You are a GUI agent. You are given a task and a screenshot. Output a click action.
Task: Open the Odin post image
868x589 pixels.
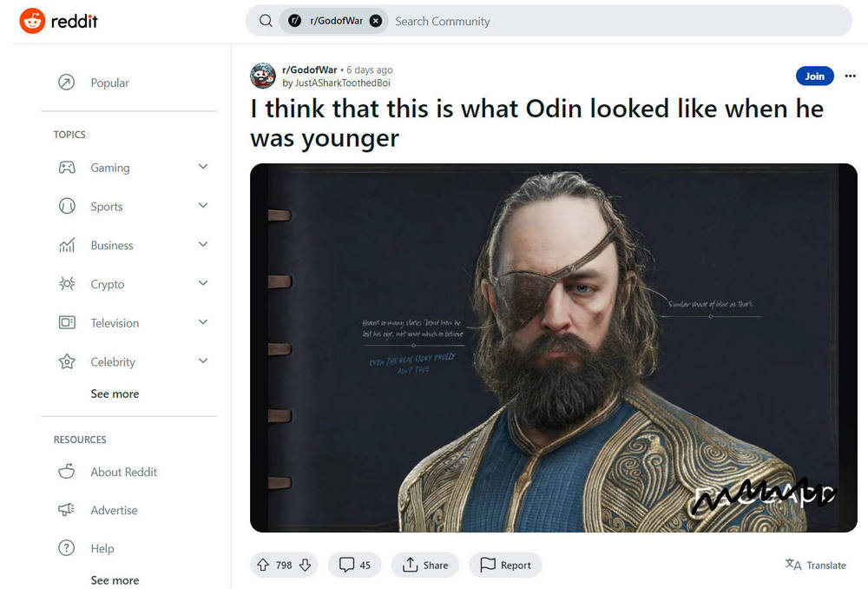tap(554, 347)
